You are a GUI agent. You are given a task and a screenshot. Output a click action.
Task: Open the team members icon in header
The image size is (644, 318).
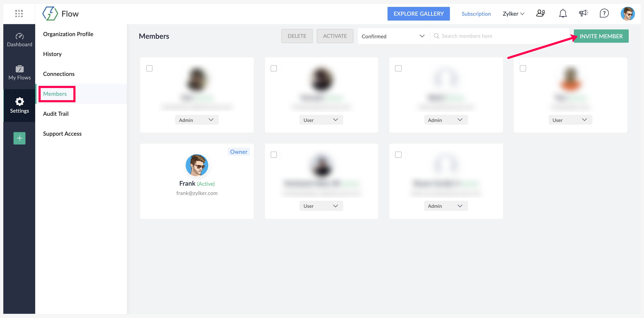[x=540, y=13]
